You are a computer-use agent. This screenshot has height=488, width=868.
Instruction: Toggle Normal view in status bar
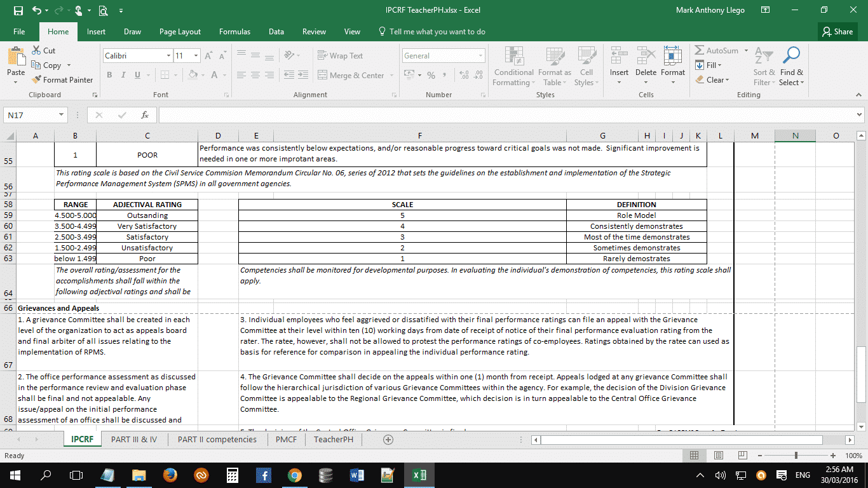pos(695,456)
